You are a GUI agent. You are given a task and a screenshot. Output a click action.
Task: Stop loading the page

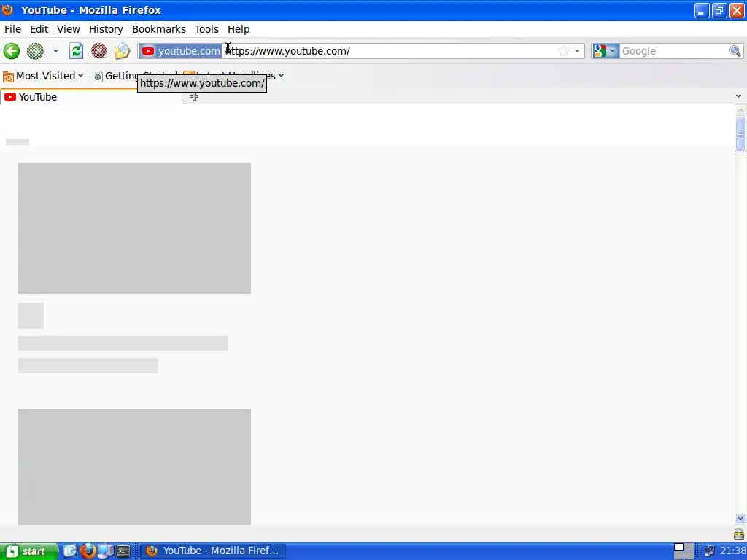pos(99,51)
